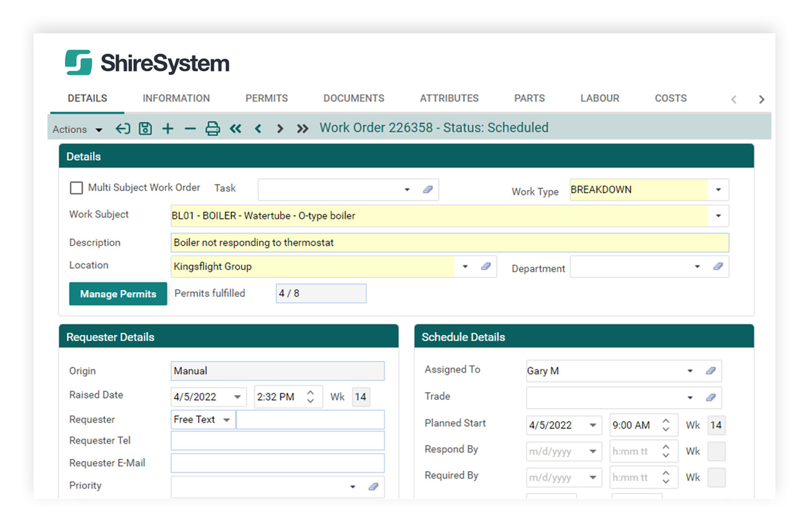Screen dimensions: 809x532
Task: Clear the Assigned To field with its eraser icon
Action: pos(711,371)
